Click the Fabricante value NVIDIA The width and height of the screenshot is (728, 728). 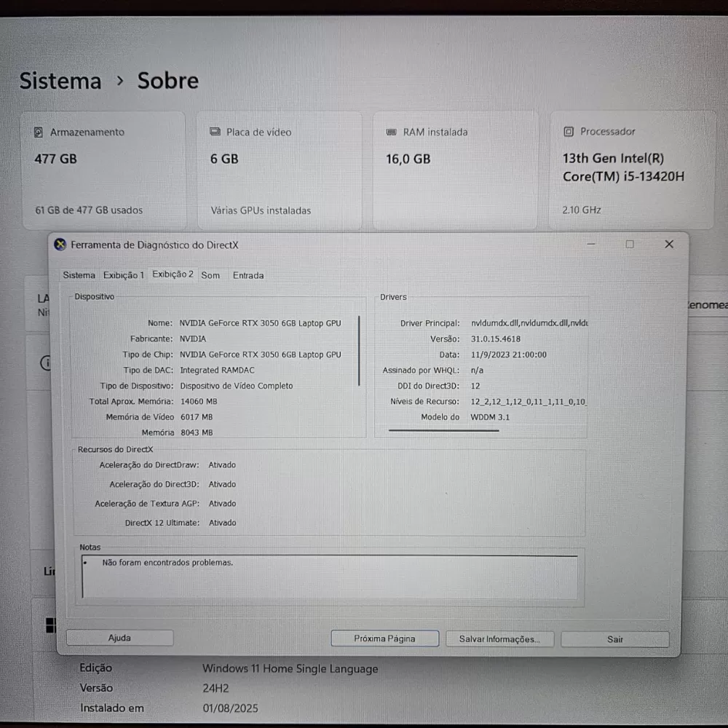[193, 339]
